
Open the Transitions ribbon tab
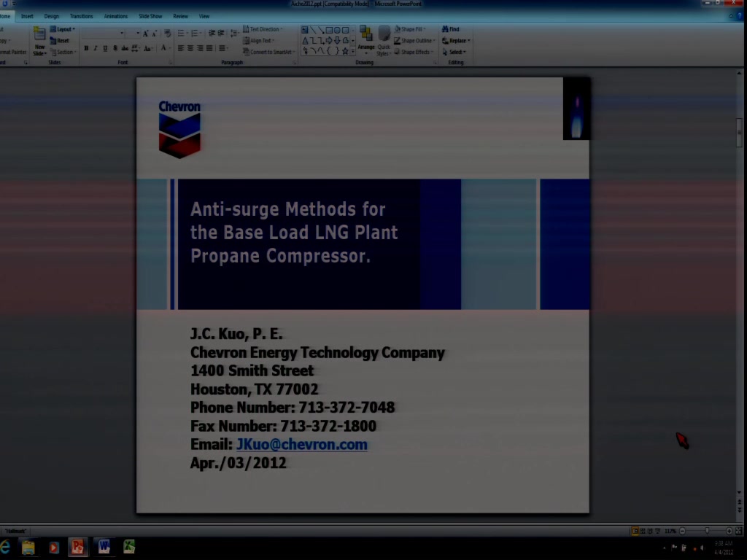[x=82, y=16]
